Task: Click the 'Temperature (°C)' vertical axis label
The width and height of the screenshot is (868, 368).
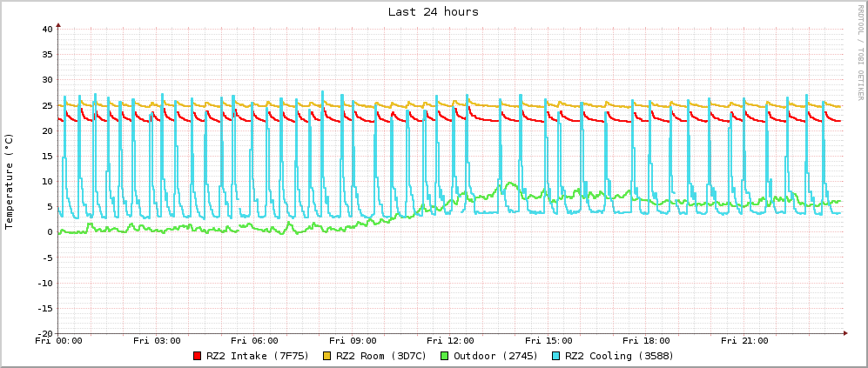Action: (x=10, y=181)
